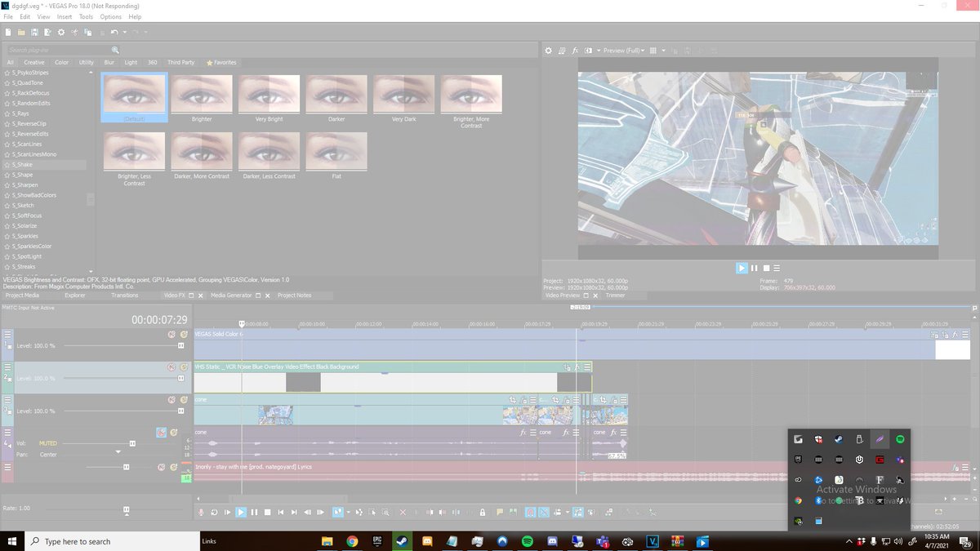The image size is (980, 551).
Task: Switch to the Transitions tab
Action: 124,295
